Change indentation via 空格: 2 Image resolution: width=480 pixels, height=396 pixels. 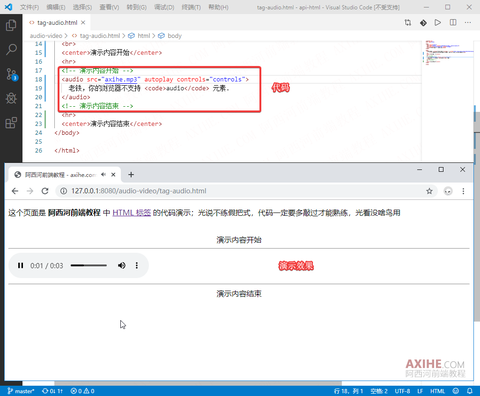(379, 391)
